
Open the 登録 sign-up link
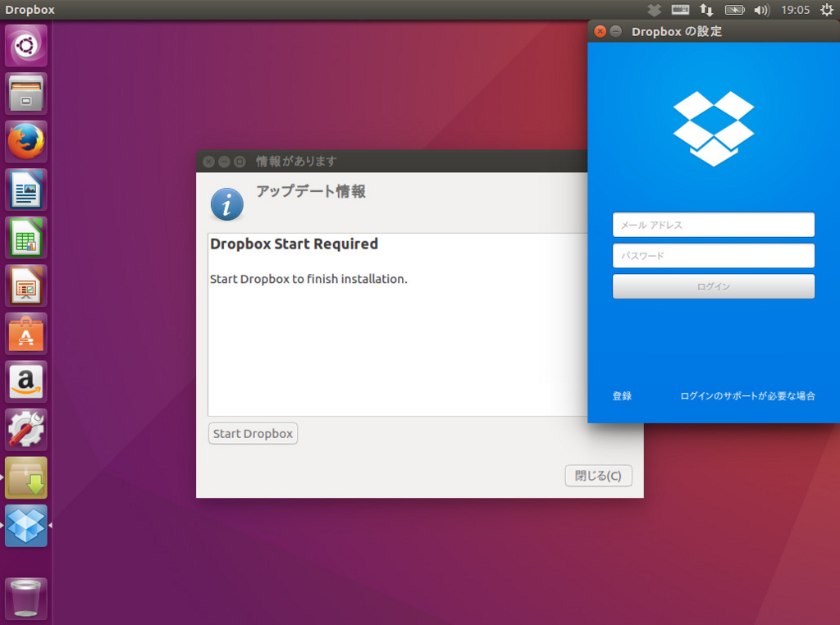(622, 396)
